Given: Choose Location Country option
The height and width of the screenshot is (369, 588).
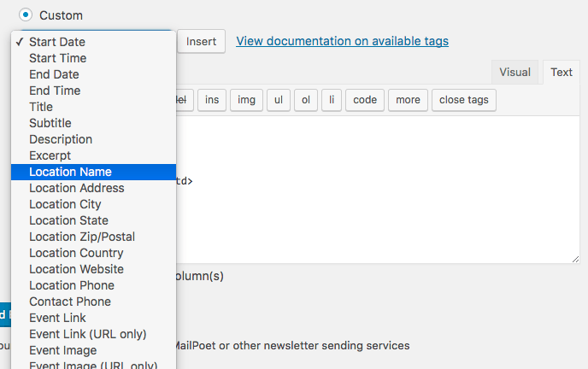Looking at the screenshot, I should coord(93,253).
